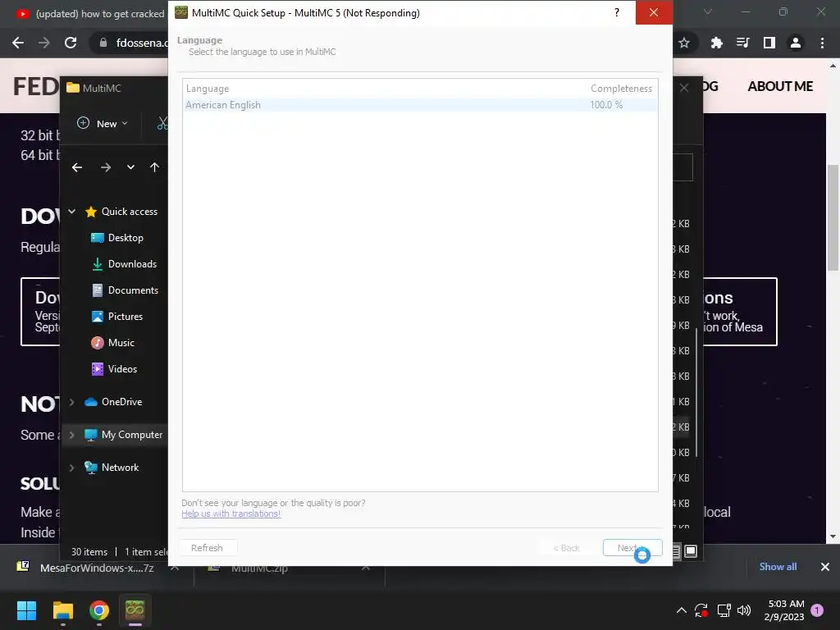Open Chrome three-dot menu
This screenshot has width=840, height=630.
point(822,43)
